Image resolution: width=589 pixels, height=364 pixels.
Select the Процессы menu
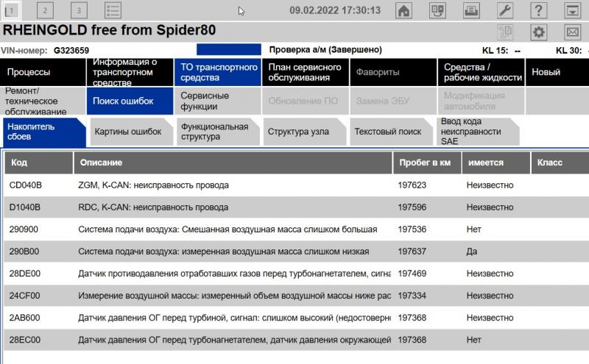[43, 72]
